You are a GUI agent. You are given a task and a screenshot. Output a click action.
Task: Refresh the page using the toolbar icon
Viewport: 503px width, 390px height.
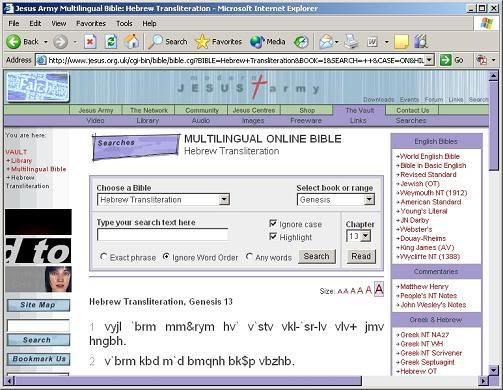[x=111, y=42]
